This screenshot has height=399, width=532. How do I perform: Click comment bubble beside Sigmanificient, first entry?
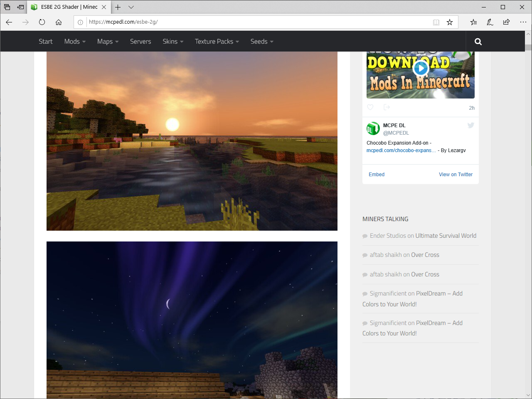[365, 294]
